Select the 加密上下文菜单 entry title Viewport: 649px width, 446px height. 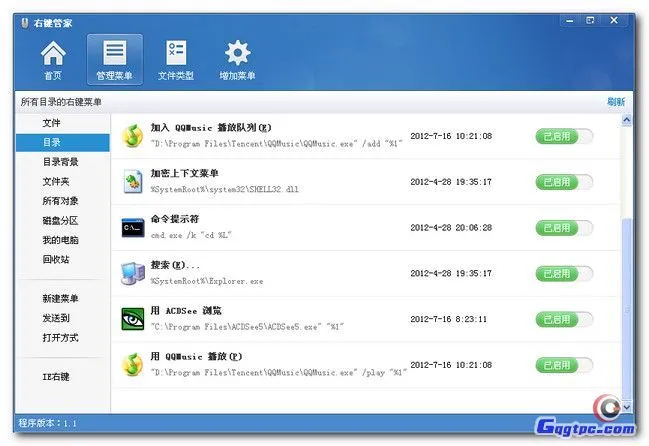[185, 173]
